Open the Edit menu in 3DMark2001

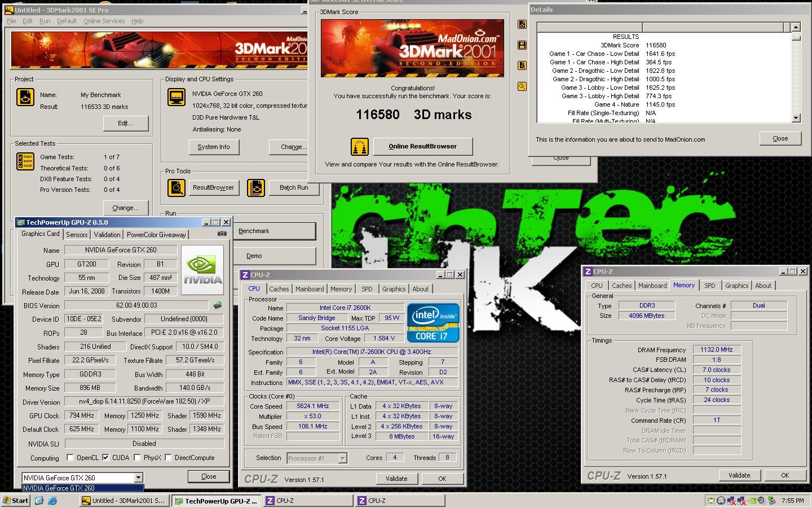28,21
